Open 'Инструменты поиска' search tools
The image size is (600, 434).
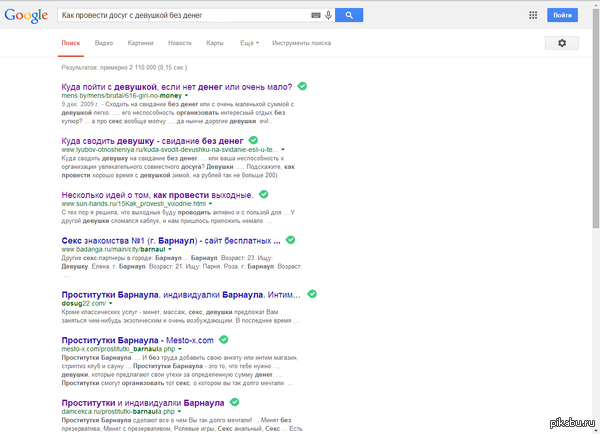(x=302, y=43)
